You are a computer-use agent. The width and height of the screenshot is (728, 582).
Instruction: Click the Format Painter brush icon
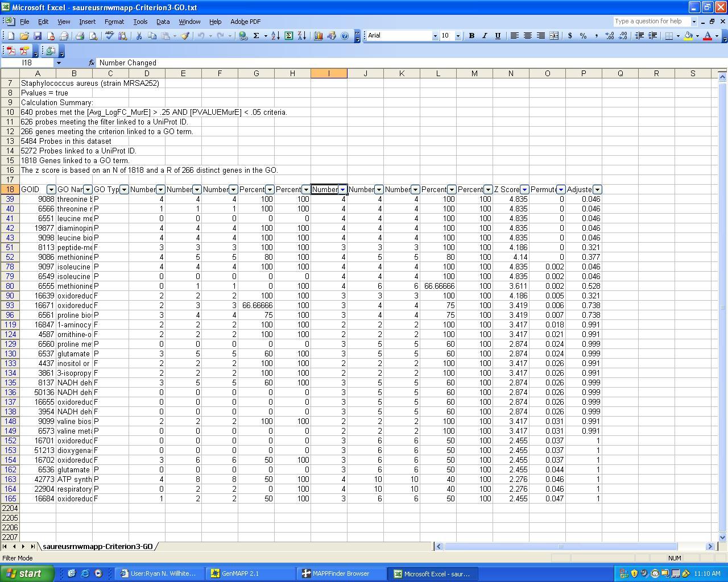tap(185, 36)
